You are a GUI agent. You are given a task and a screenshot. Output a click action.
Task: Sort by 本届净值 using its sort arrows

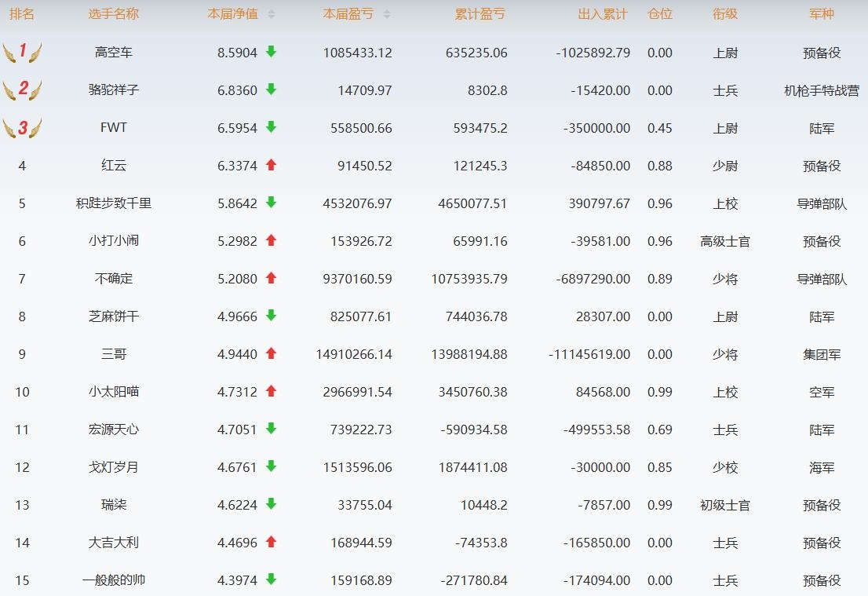pyautogui.click(x=272, y=15)
